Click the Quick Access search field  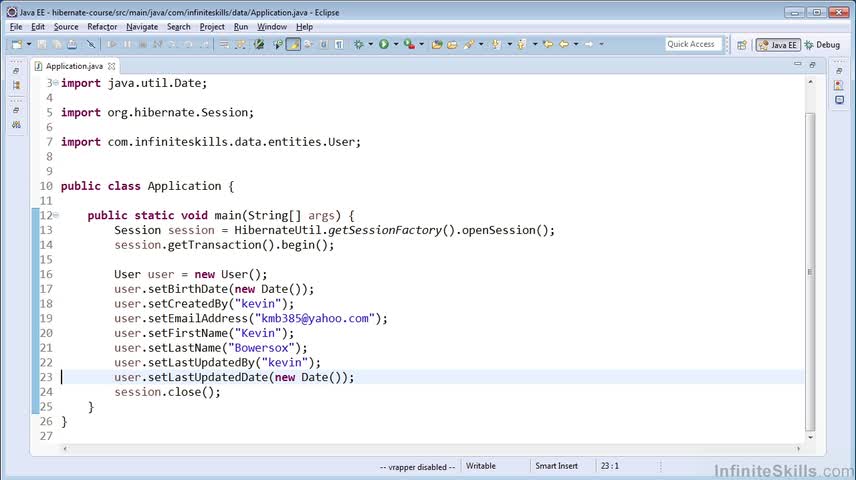pos(693,44)
